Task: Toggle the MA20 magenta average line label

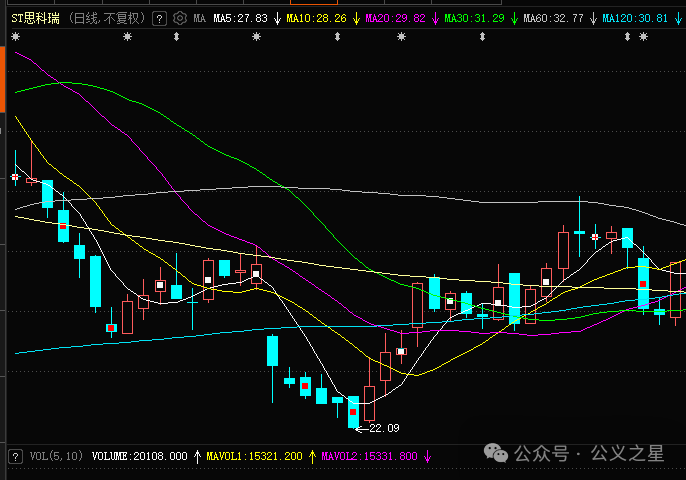Action: pyautogui.click(x=396, y=18)
